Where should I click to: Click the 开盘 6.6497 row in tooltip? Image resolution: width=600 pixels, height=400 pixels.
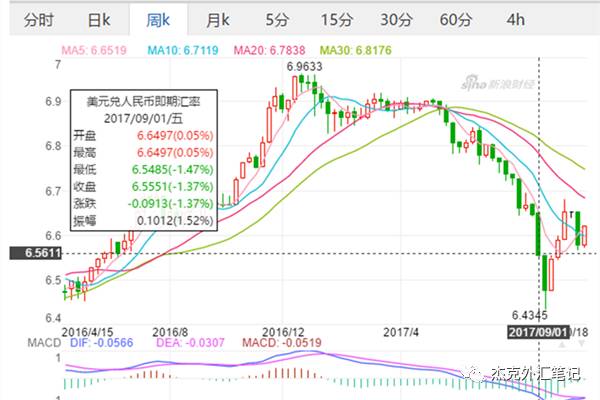tap(143, 136)
